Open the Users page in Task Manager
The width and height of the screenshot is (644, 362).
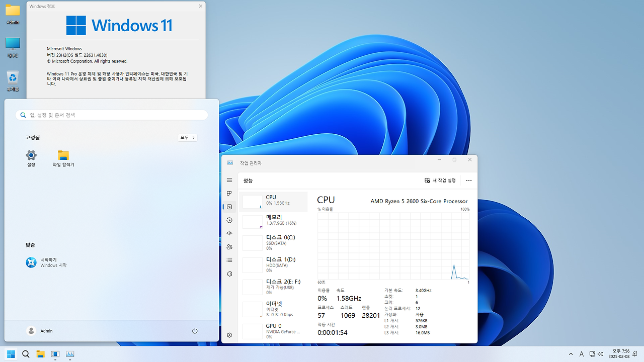click(x=229, y=247)
